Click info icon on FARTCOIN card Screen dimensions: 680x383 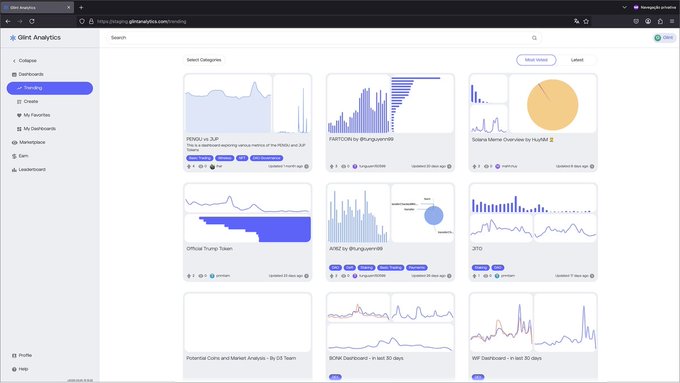click(x=449, y=167)
